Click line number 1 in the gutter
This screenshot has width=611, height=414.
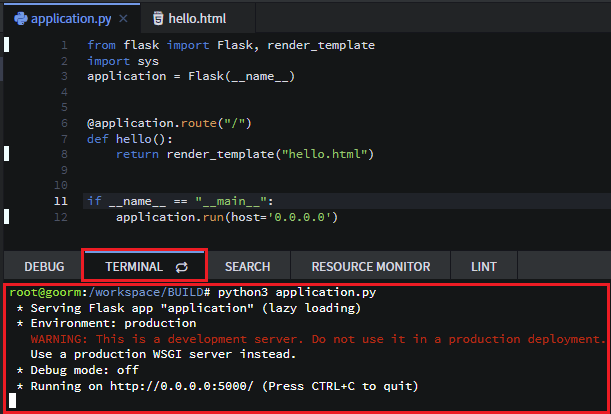tap(64, 46)
